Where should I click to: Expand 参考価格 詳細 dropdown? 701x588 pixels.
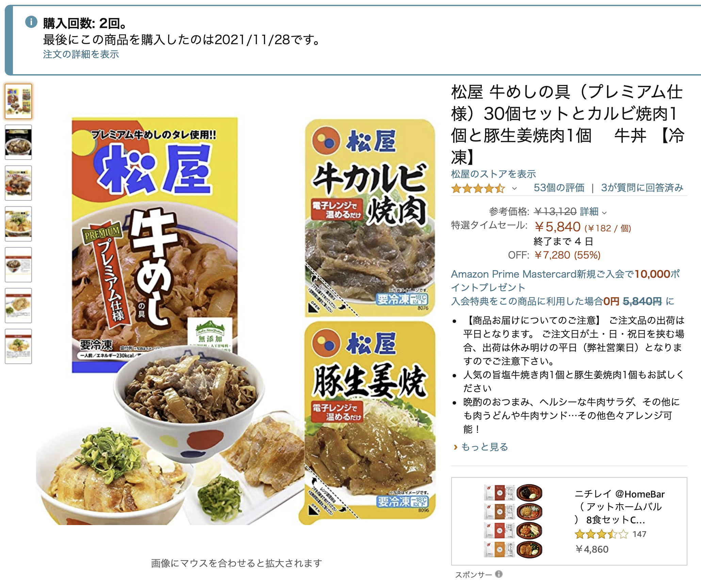593,212
